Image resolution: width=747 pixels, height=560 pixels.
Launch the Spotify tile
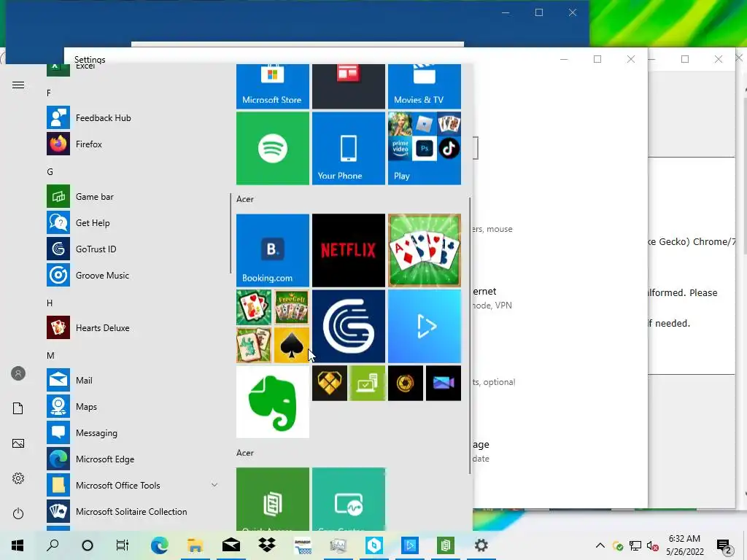pyautogui.click(x=273, y=148)
